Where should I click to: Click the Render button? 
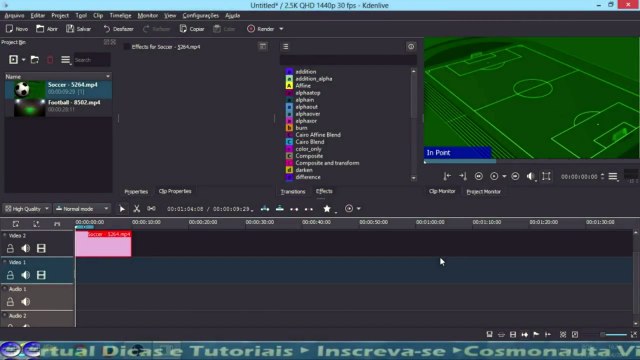click(x=260, y=29)
